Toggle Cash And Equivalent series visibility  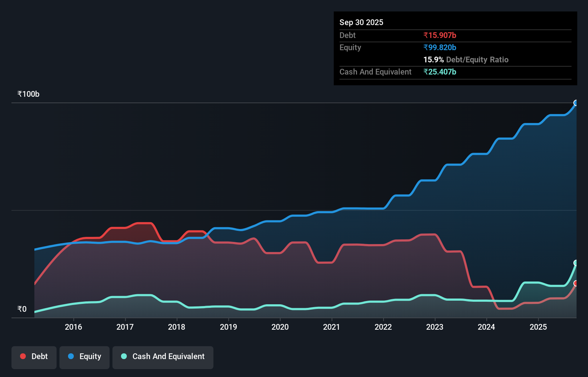[163, 356]
